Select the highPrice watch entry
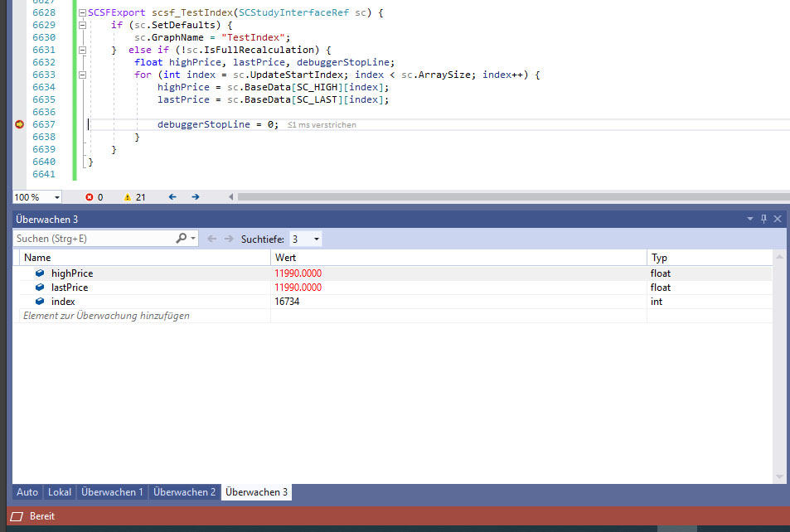Image resolution: width=790 pixels, height=532 pixels. 71,273
